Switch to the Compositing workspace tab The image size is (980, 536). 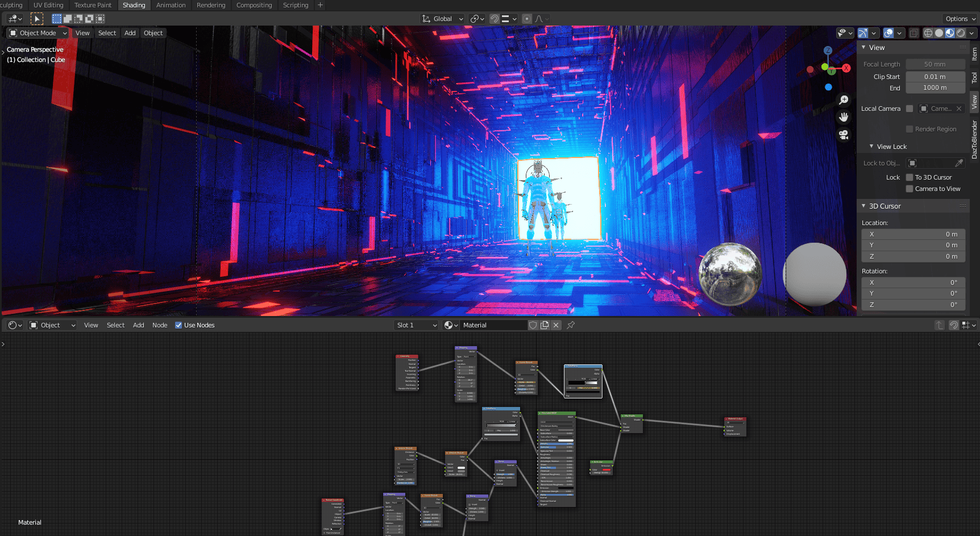254,5
